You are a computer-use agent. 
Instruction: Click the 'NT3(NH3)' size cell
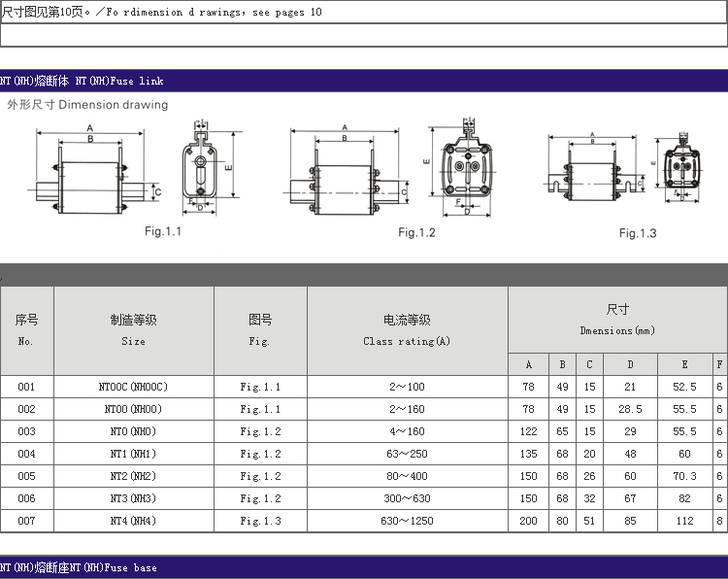pos(133,498)
